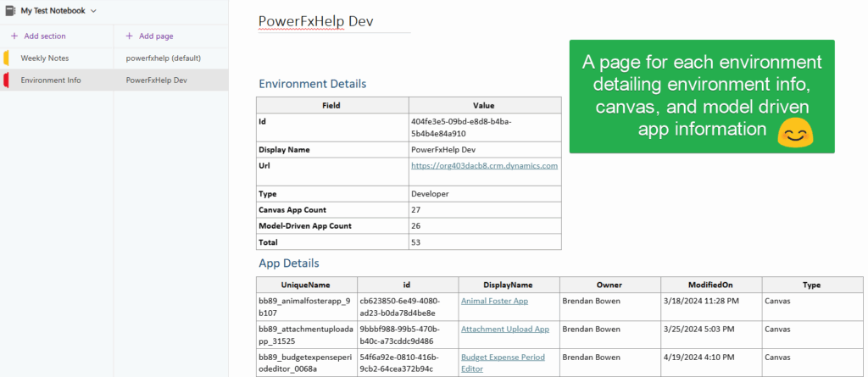
Task: Click the Field column header
Action: point(332,105)
